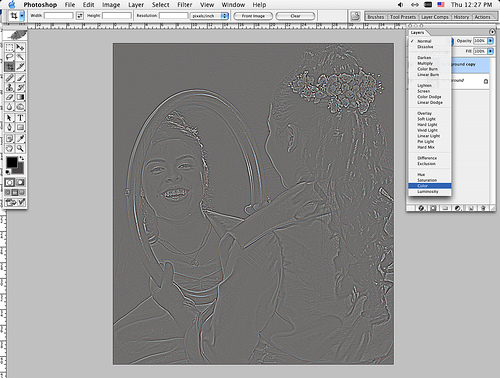The width and height of the screenshot is (500, 378).
Task: Open the Fill value arrow
Action: point(491,51)
